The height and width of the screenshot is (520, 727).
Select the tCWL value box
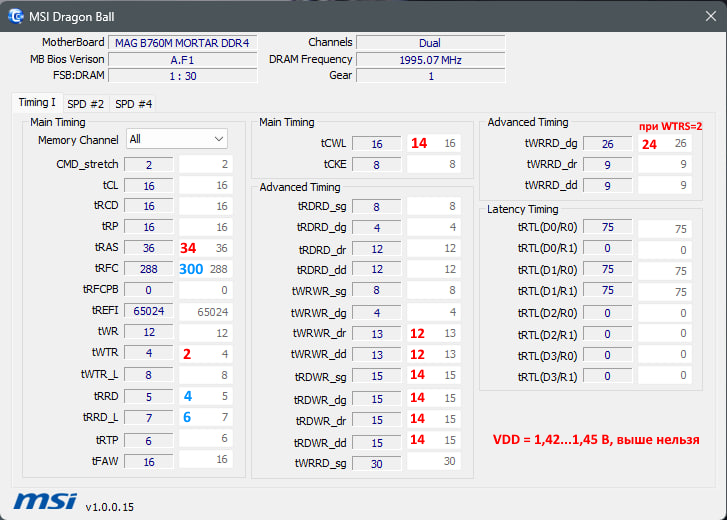coord(376,144)
